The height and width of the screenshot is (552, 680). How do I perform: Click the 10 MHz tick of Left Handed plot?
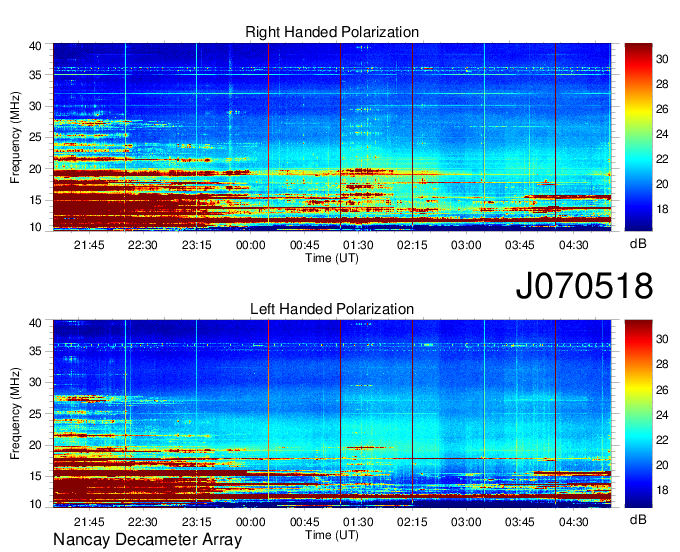[35, 504]
